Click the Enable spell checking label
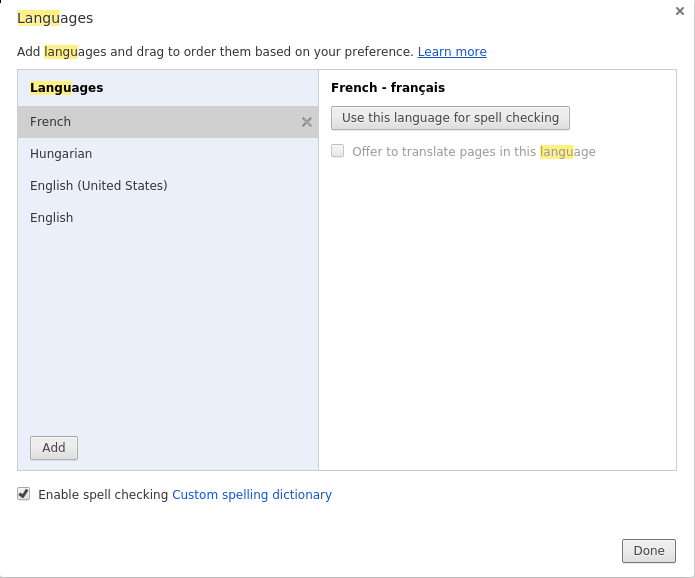Screen dimensions: 695x578 103,495
